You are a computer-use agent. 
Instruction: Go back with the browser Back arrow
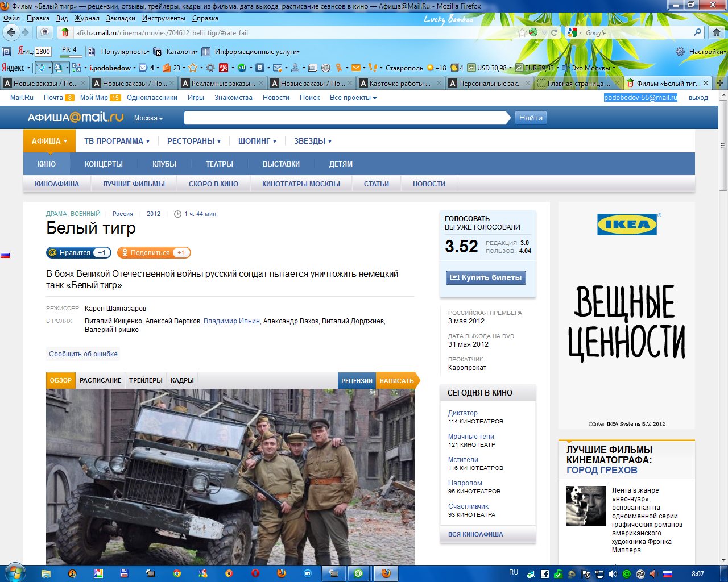(x=11, y=32)
